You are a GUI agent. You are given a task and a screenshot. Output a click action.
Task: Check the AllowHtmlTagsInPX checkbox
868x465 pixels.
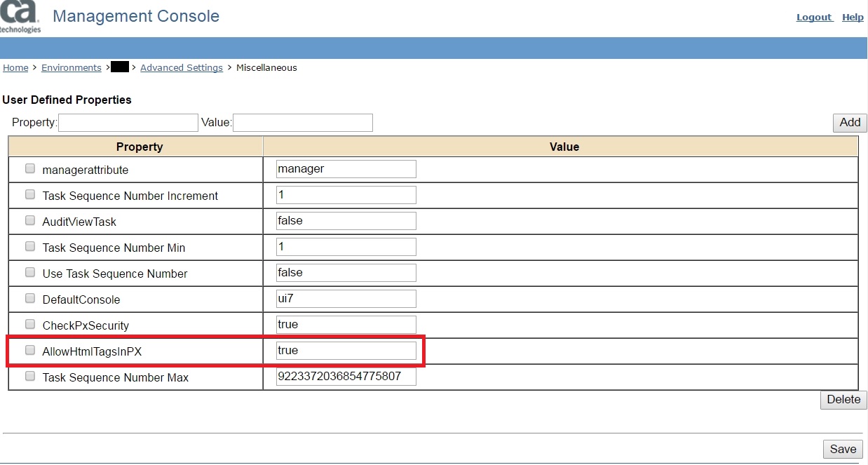(30, 351)
